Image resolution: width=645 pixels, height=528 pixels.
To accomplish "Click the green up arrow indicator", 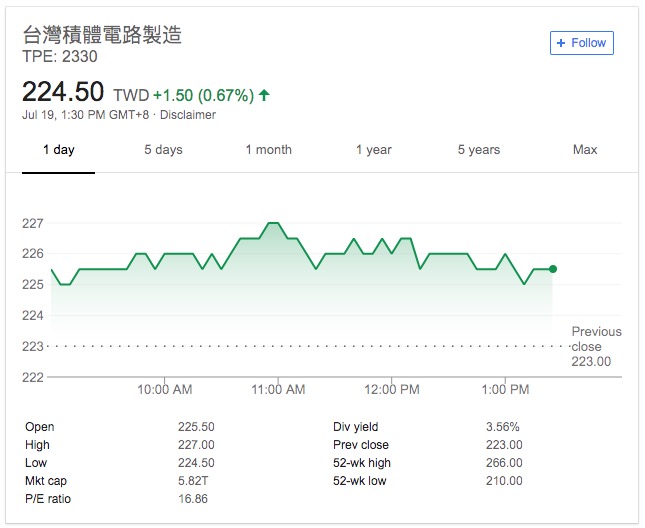I will point(264,95).
